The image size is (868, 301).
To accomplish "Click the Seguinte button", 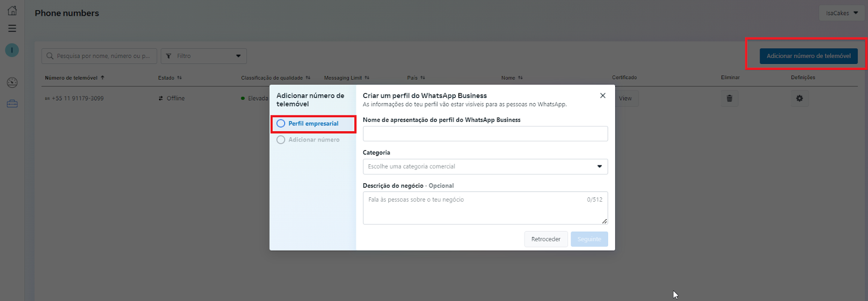I will coord(589,239).
